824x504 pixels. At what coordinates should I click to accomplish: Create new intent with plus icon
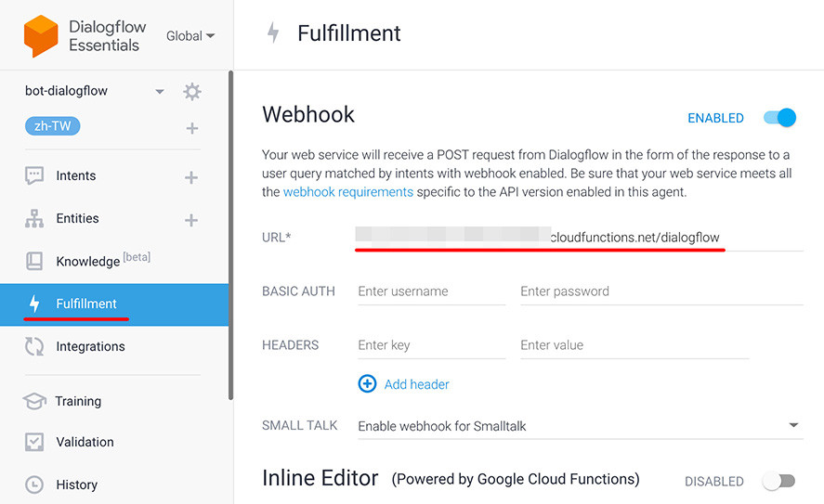191,176
